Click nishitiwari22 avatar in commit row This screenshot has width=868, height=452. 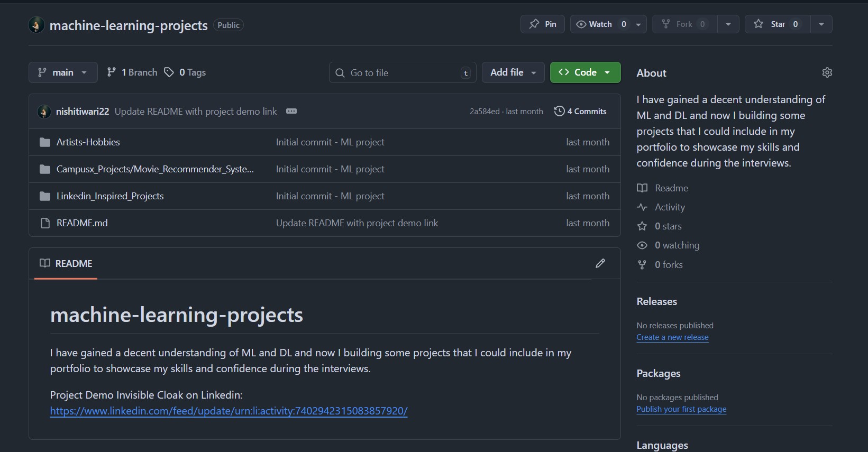[x=44, y=112]
